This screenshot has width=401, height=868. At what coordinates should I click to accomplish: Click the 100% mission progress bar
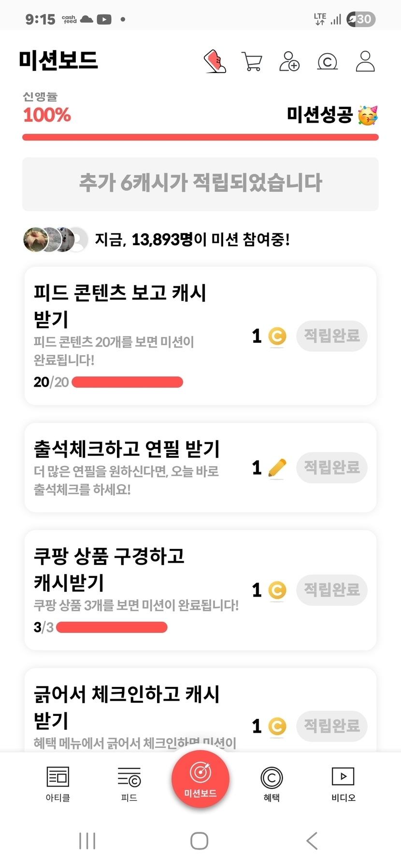(x=200, y=138)
